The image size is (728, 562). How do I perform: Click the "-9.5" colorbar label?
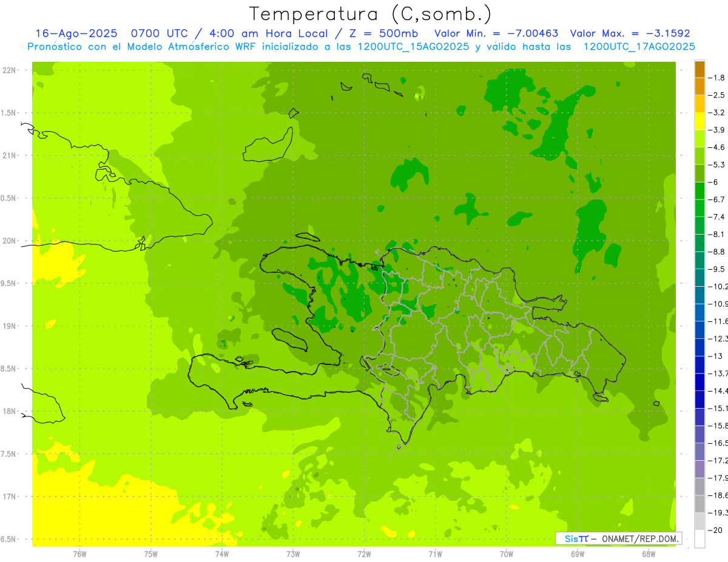point(716,269)
